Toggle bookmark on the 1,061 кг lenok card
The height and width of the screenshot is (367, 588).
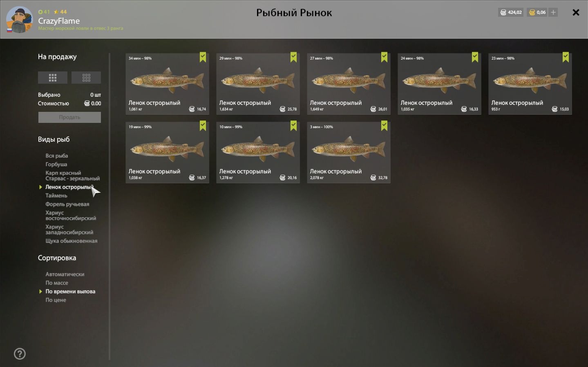[x=203, y=57]
